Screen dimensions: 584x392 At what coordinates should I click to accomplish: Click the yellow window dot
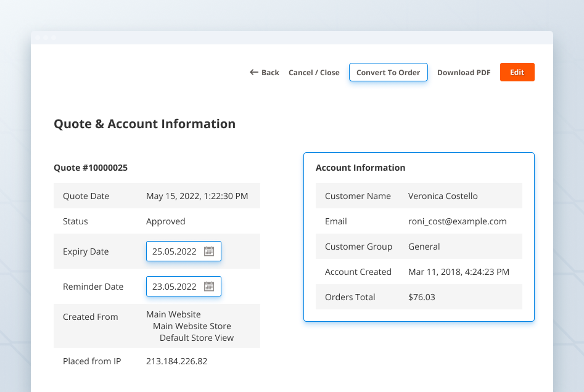coord(46,36)
